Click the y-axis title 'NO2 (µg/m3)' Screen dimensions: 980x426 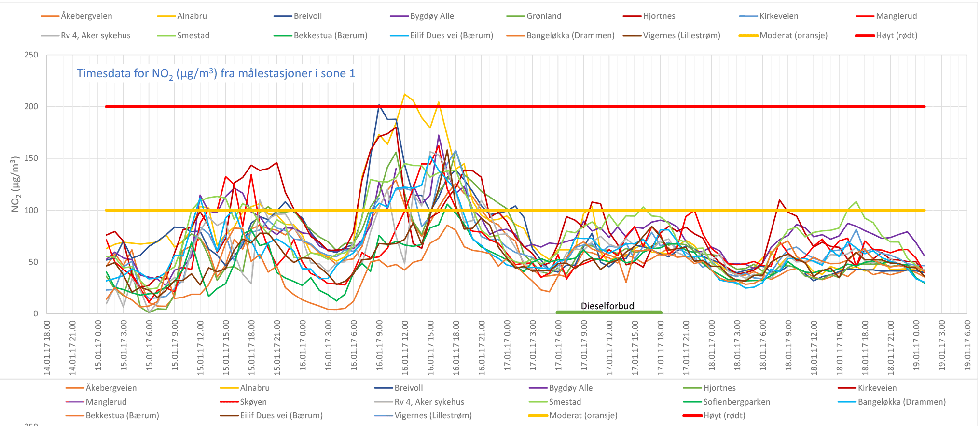pos(15,184)
